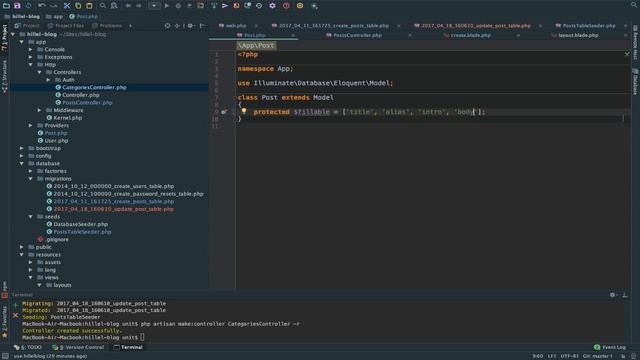This screenshot has width=640, height=360.
Task: Click the Paste icon in toolbar
Action: click(89, 6)
